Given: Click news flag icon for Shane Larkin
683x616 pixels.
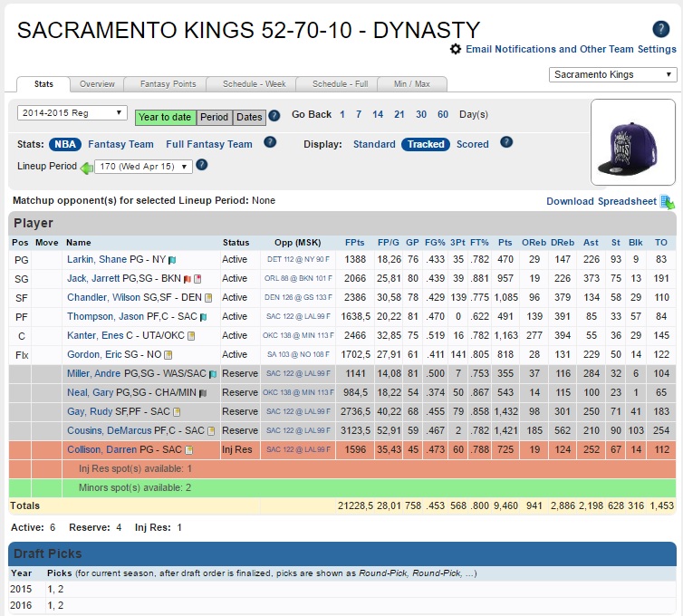Looking at the screenshot, I should (x=172, y=260).
